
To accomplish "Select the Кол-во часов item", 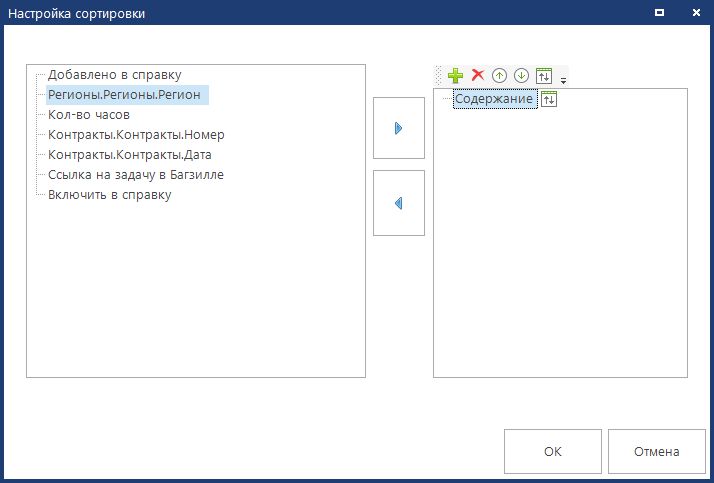I will [x=89, y=115].
